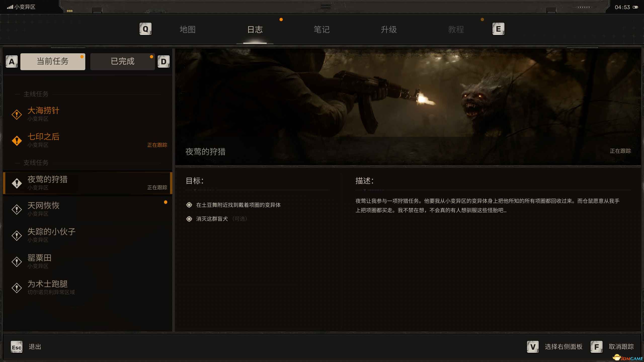The height and width of the screenshot is (362, 644).
Task: Open the 教程 tab
Action: (456, 29)
